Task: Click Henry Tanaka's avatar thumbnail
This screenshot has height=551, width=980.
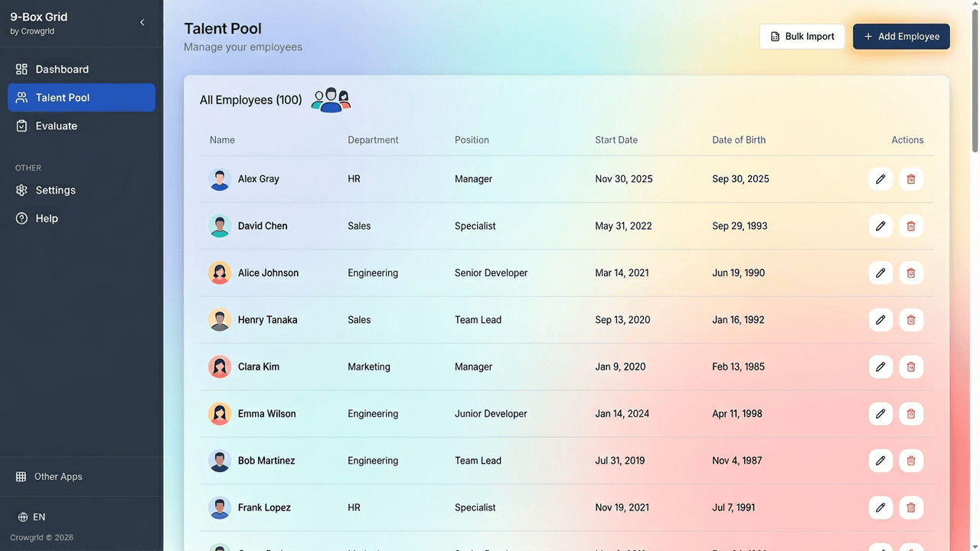Action: point(220,319)
